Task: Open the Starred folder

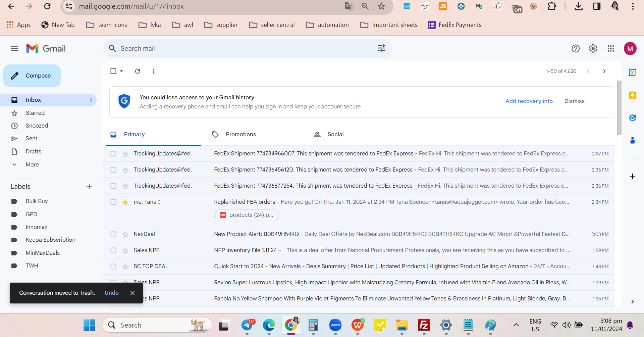Action: (35, 113)
